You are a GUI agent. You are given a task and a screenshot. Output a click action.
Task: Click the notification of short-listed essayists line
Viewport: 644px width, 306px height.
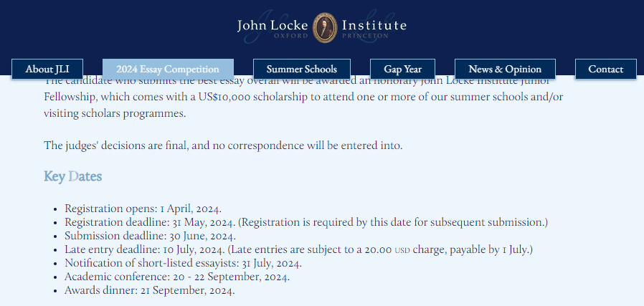(x=183, y=263)
